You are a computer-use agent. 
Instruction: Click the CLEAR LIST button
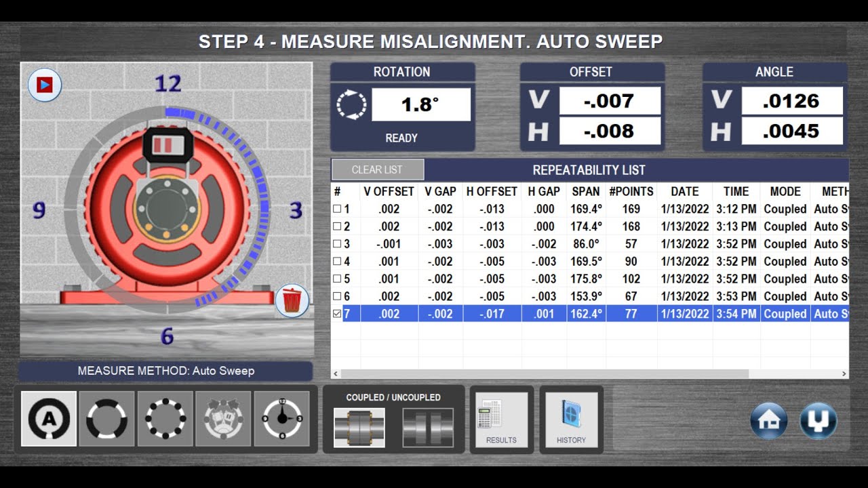(377, 169)
